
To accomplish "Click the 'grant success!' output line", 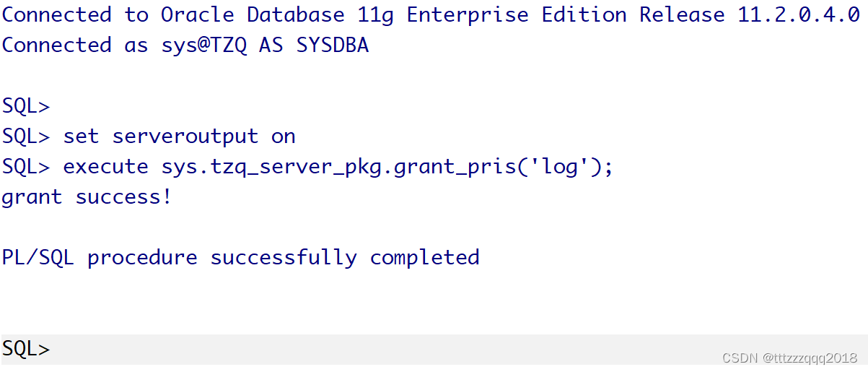I will (87, 197).
